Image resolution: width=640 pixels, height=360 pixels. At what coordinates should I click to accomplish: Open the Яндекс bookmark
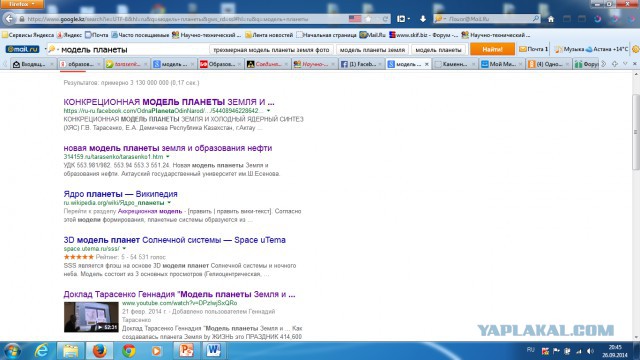(x=70, y=35)
